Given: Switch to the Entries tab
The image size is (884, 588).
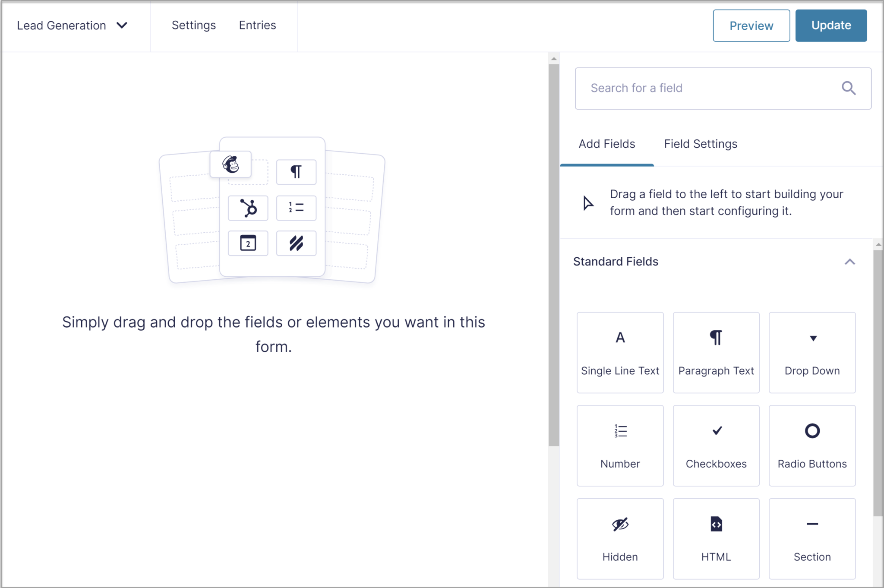Looking at the screenshot, I should tap(257, 25).
